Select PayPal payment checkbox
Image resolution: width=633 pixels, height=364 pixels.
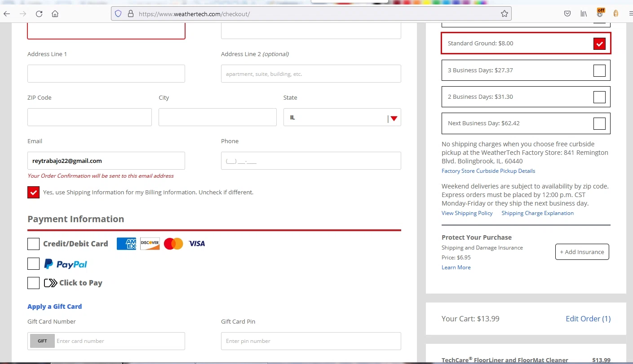click(x=33, y=263)
